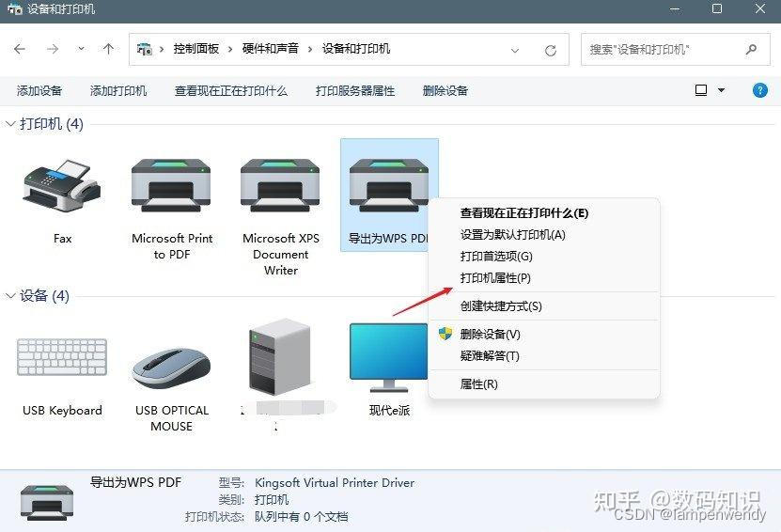Close the 设备和打印机 window

[x=760, y=8]
